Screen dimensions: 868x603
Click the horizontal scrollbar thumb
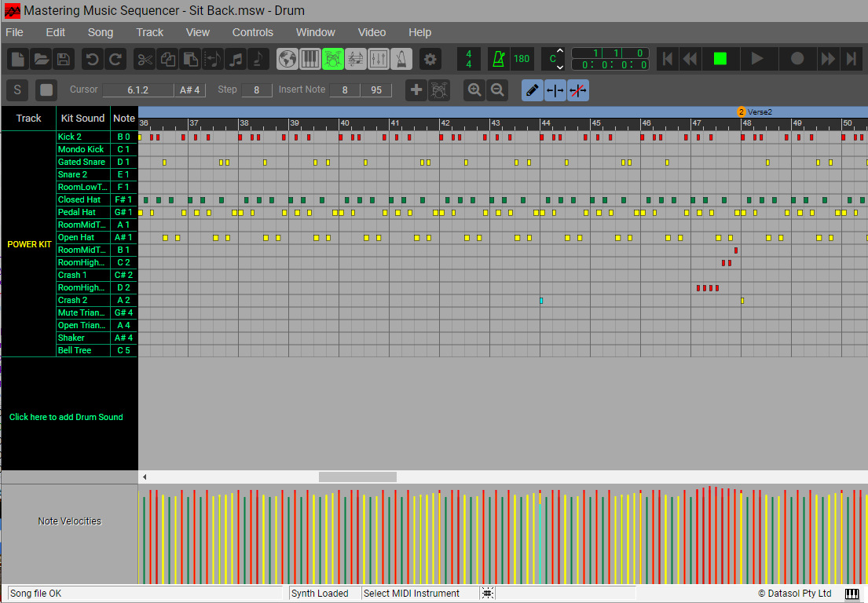357,477
